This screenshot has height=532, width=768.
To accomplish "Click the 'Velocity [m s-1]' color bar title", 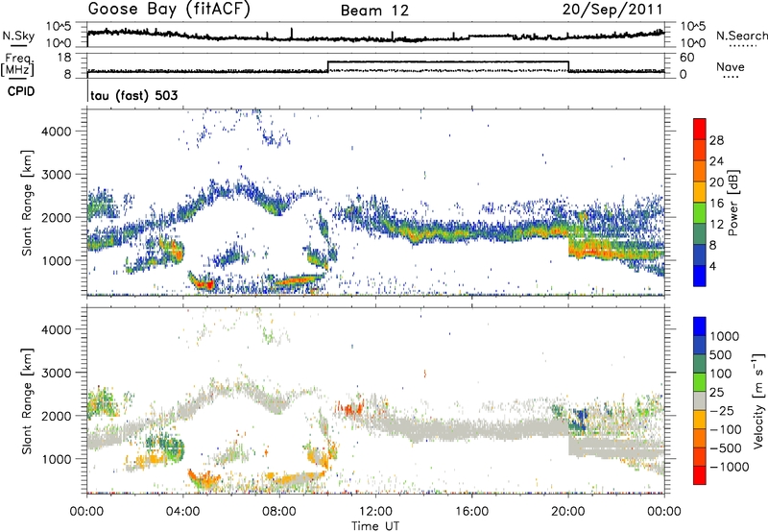I will point(758,400).
